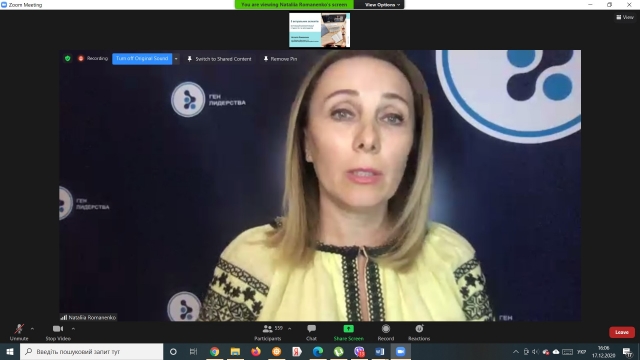Click the green screen-viewing notification bar
Image resolution: width=640 pixels, height=360 pixels.
click(294, 4)
